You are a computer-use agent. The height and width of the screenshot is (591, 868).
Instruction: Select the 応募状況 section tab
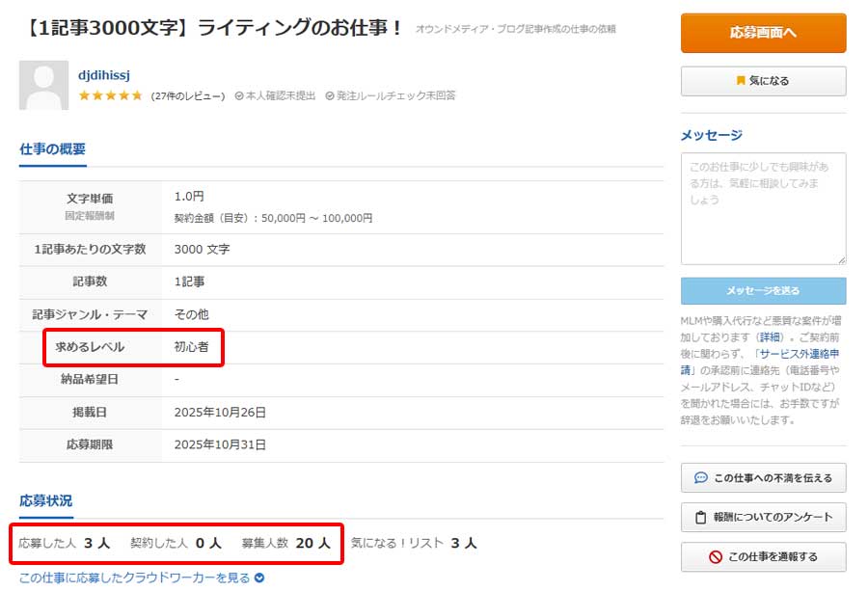click(x=45, y=500)
